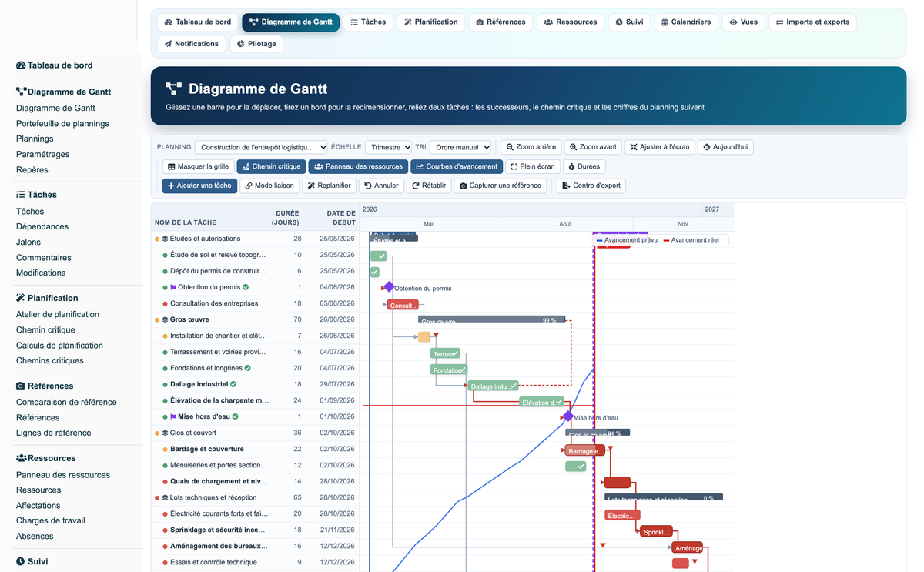Open the Tableau de bord tab
Image resolution: width=924 pixels, height=572 pixels.
197,22
